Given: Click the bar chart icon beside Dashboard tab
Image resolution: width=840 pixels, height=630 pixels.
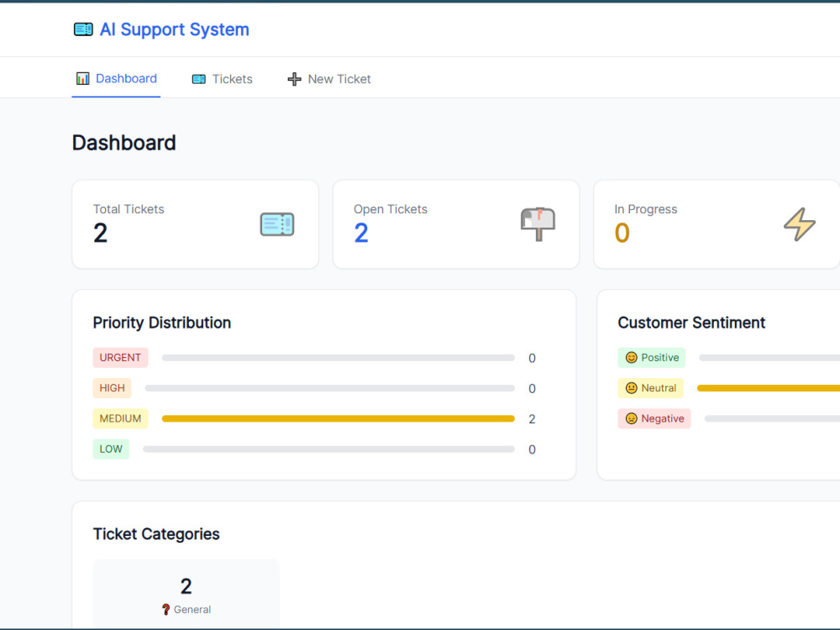Looking at the screenshot, I should pos(82,79).
